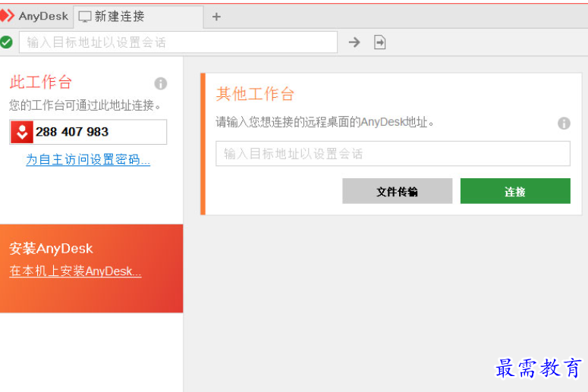Click the green 连接 button
The width and height of the screenshot is (588, 392).
tap(515, 191)
